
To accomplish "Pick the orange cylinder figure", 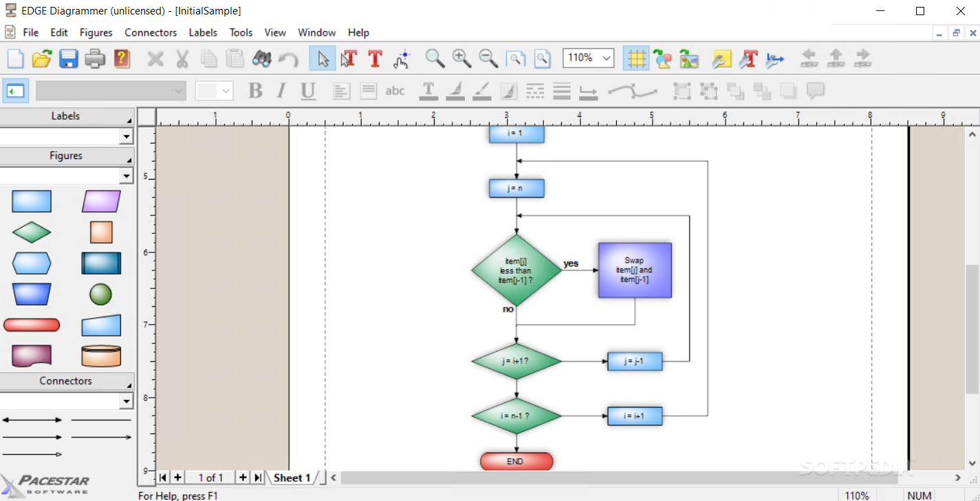I will pyautogui.click(x=101, y=356).
